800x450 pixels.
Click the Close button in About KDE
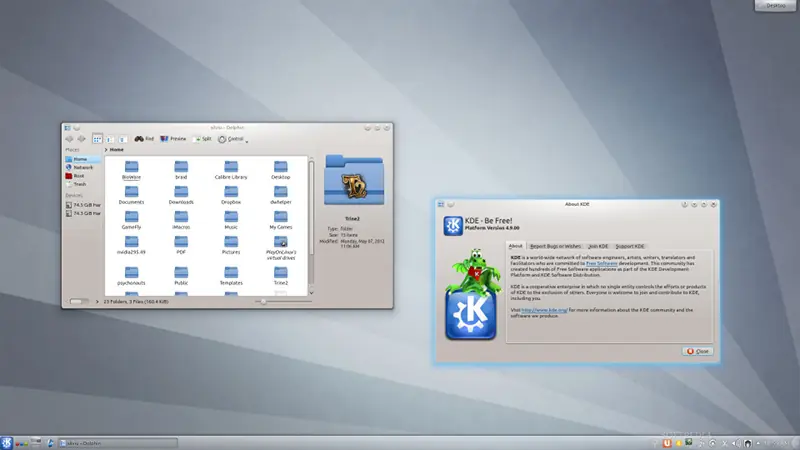coord(697,351)
